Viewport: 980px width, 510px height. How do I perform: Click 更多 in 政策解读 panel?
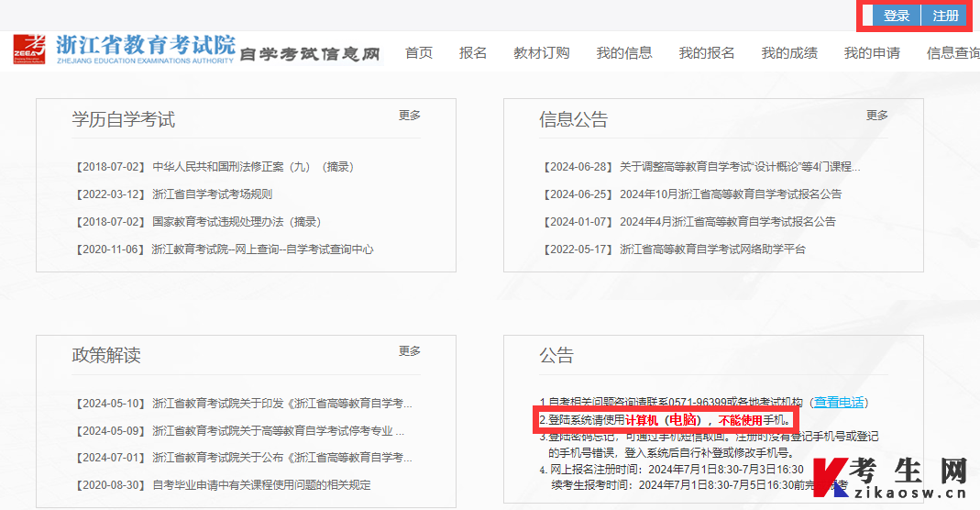tap(410, 351)
